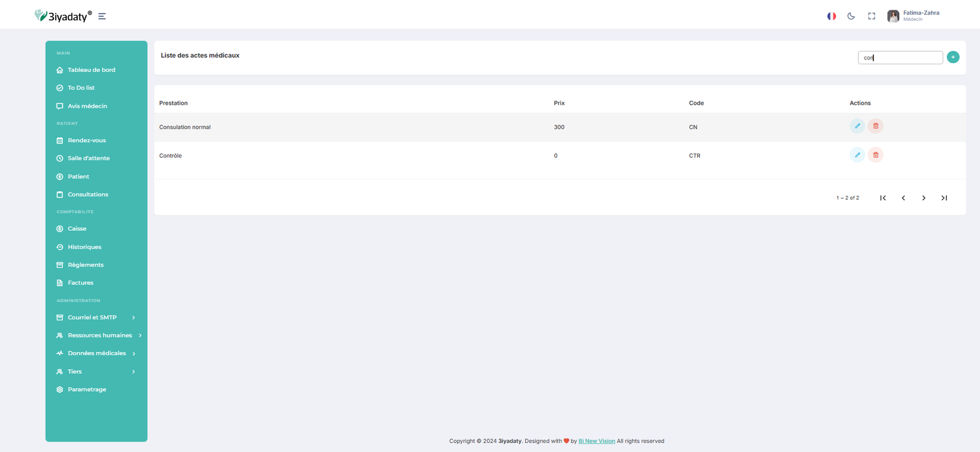980x452 pixels.
Task: Go to next page of the table
Action: (924, 198)
